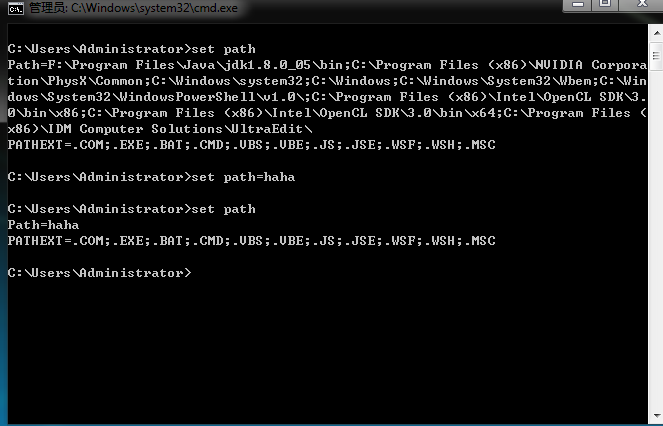
Task: Click the first 'set path' command line
Action: tap(132, 49)
